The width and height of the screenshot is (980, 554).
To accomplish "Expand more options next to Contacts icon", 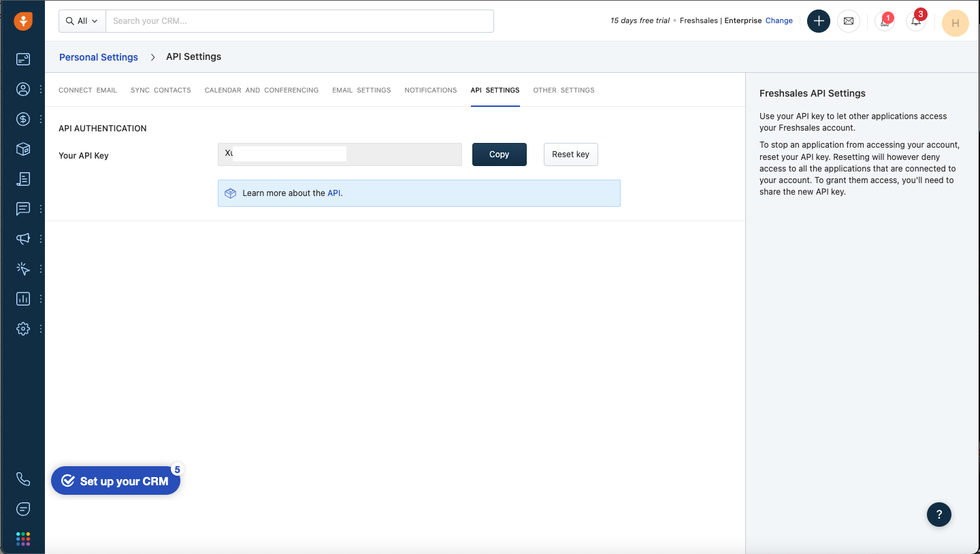I will click(41, 89).
